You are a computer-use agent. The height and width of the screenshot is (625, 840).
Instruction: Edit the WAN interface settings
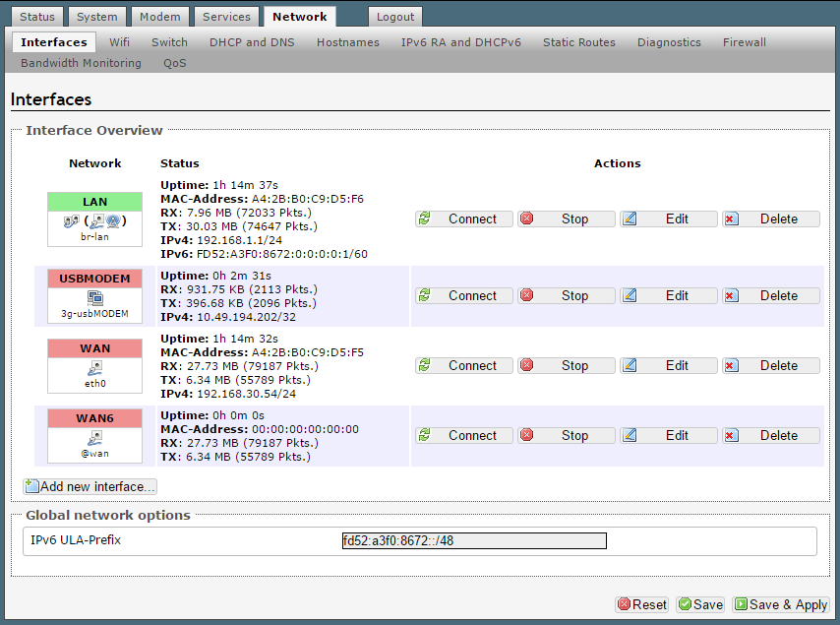pos(668,365)
